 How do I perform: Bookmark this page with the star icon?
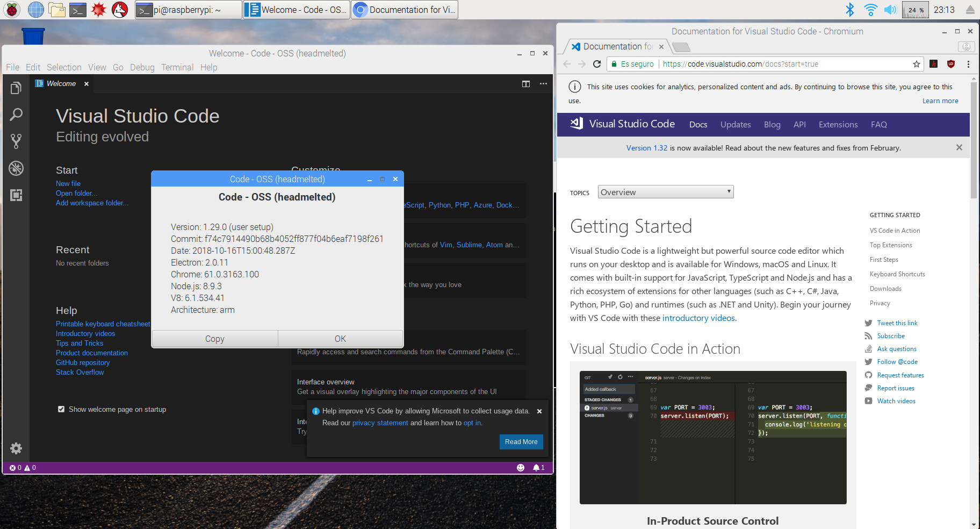click(x=916, y=64)
